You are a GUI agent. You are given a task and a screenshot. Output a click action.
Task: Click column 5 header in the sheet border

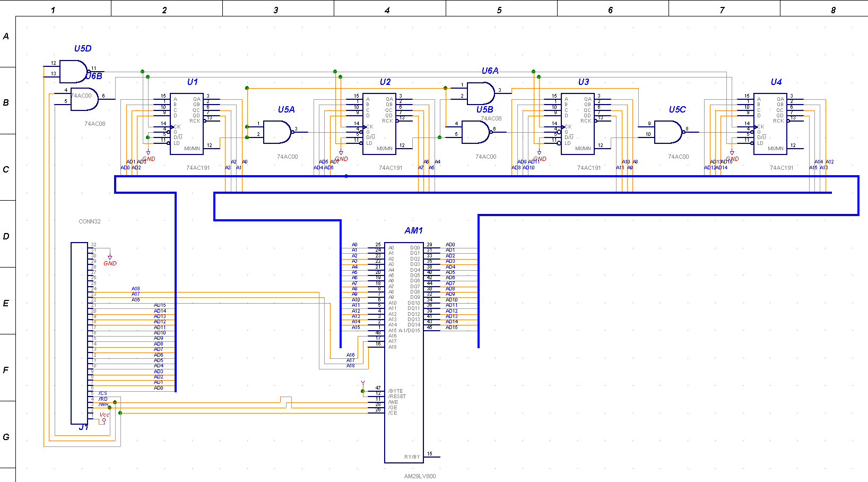pyautogui.click(x=499, y=10)
